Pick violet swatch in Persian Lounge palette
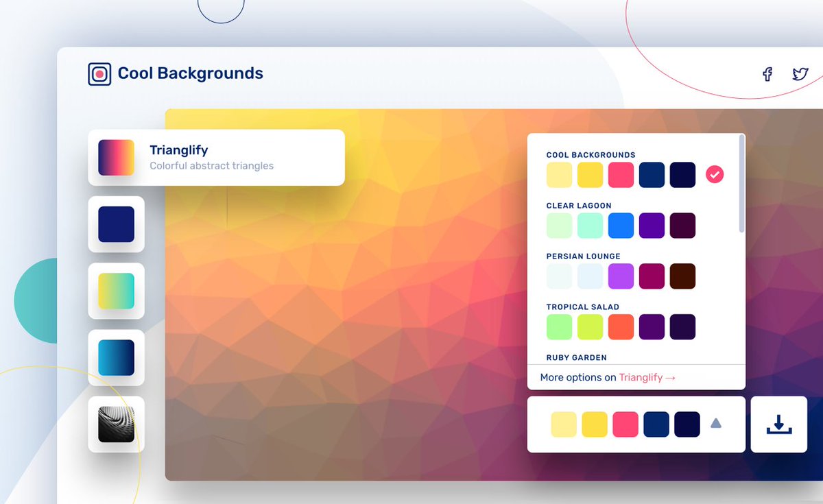 tap(621, 276)
